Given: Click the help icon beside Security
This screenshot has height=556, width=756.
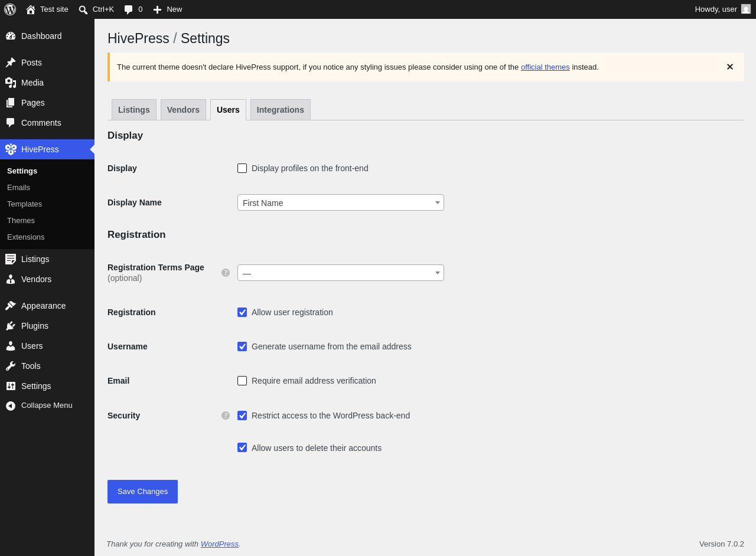Looking at the screenshot, I should point(226,416).
